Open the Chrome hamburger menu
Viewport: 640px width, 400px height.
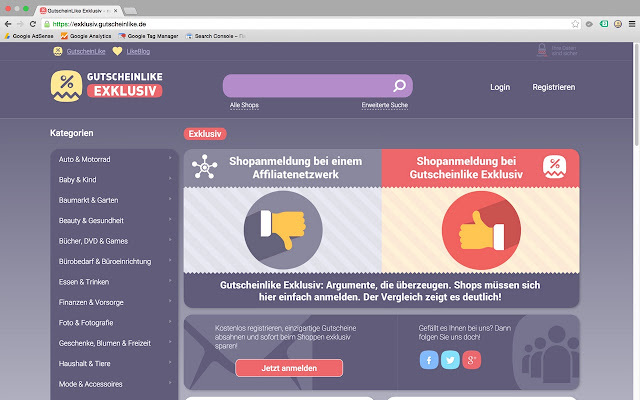[631, 24]
